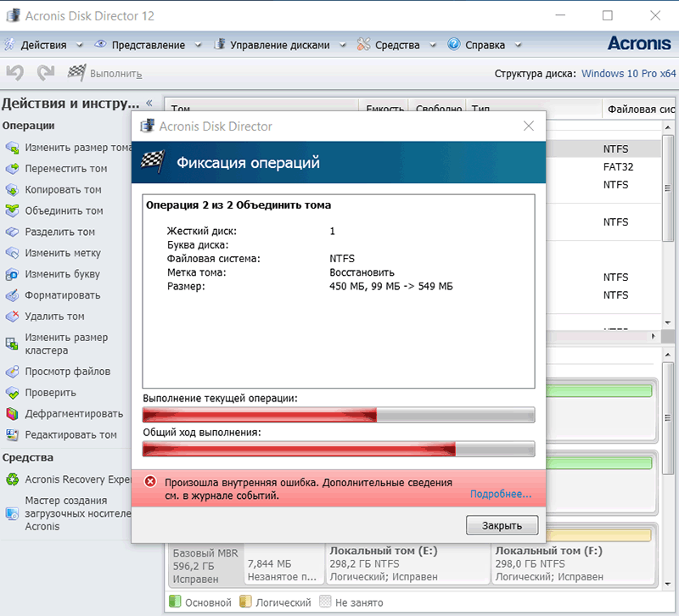Click the Undo arrow icon in toolbar
The width and height of the screenshot is (679, 616).
pyautogui.click(x=14, y=73)
